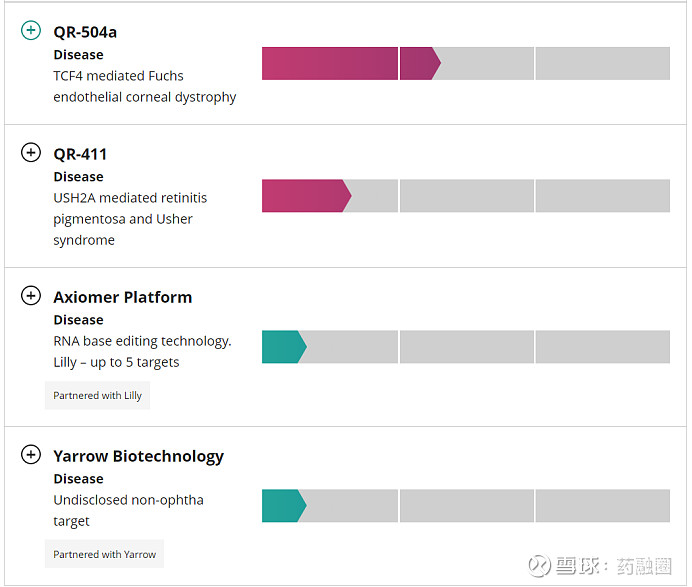The height and width of the screenshot is (587, 692).
Task: Open the Axiomer Platform heading
Action: [x=123, y=297]
